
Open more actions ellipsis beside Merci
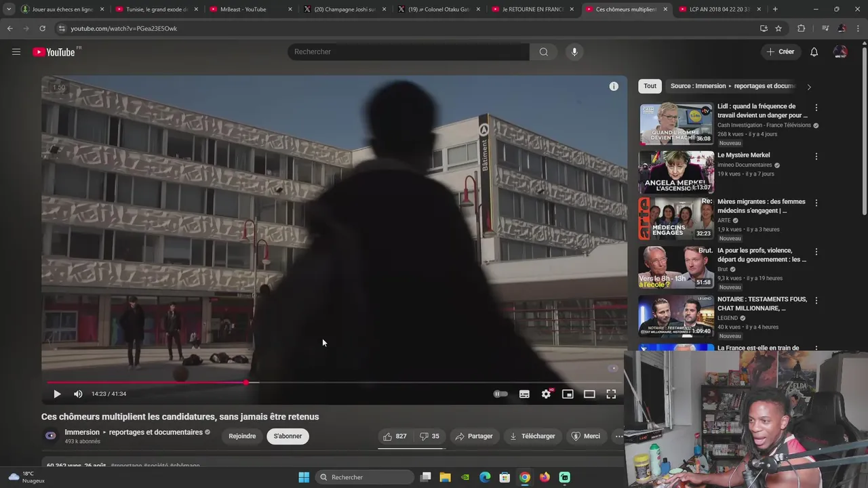click(x=618, y=436)
